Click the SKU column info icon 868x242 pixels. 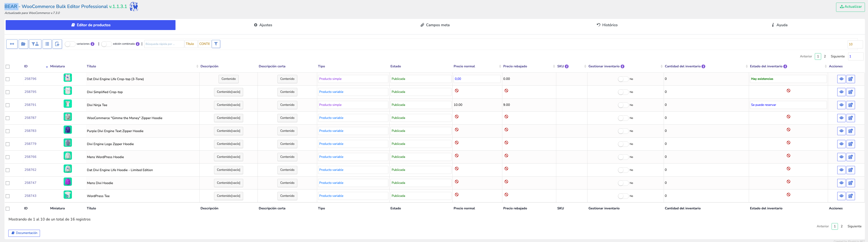pyautogui.click(x=567, y=66)
